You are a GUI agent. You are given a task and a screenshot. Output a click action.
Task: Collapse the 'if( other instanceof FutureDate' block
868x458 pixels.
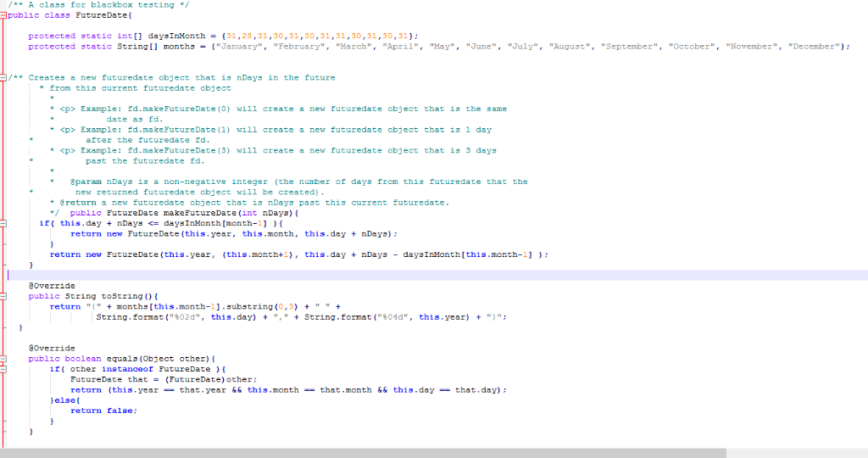click(3, 369)
